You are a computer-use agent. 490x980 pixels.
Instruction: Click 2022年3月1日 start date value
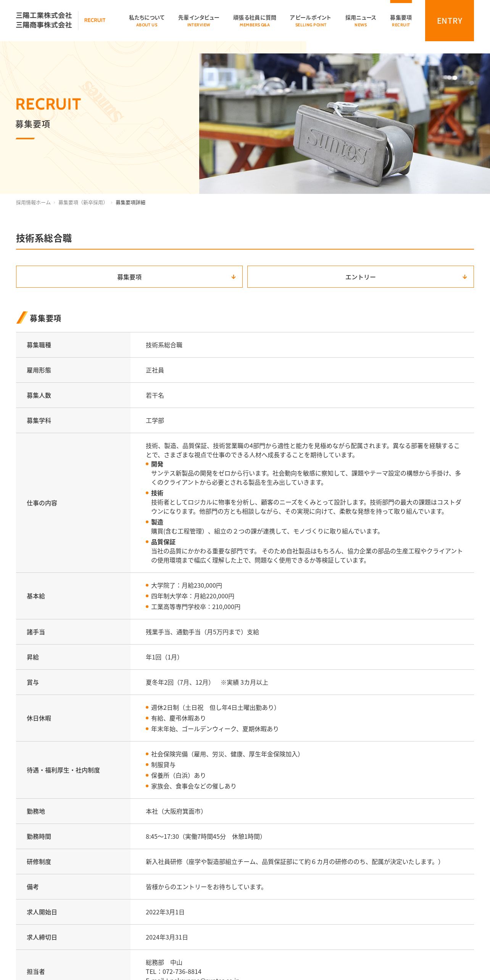[x=165, y=912]
